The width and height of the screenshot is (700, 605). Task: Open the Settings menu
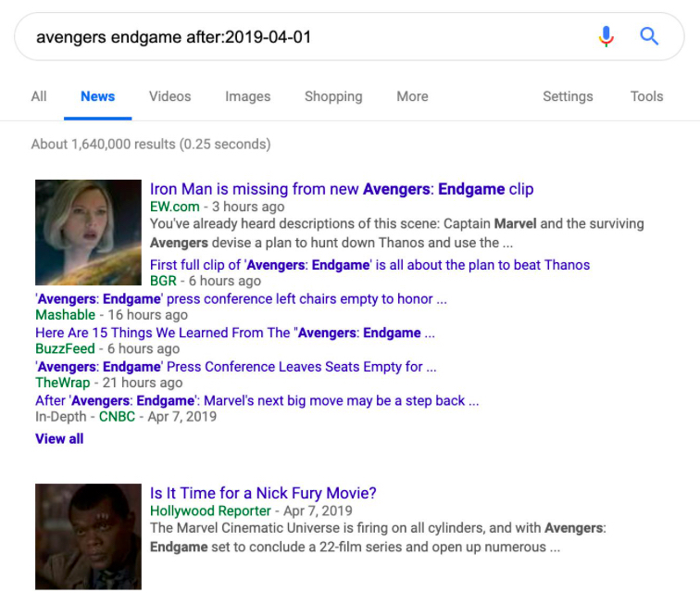coord(568,96)
